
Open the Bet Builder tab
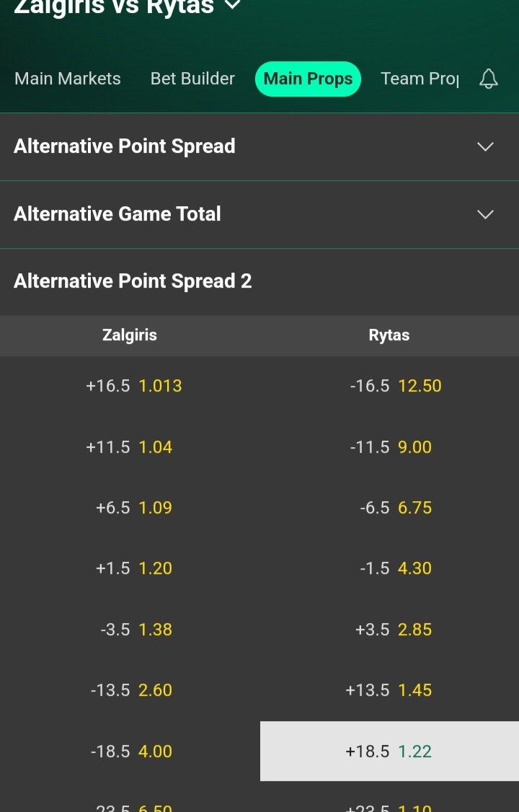pos(192,79)
